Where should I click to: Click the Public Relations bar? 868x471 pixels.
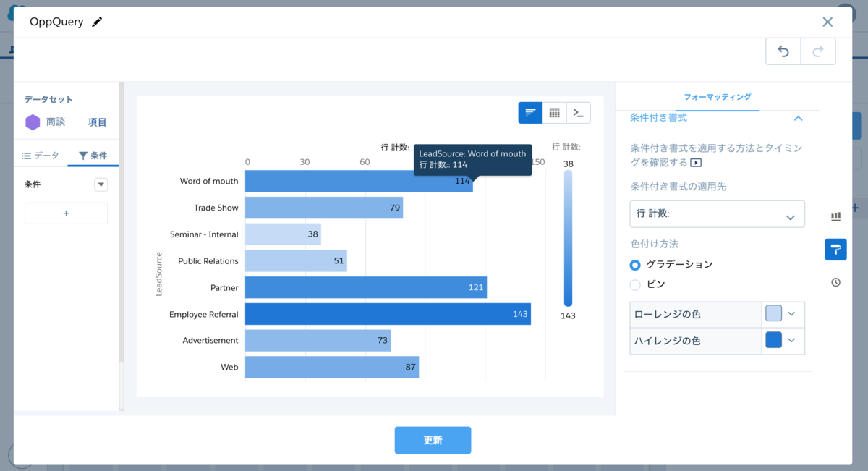coord(296,260)
